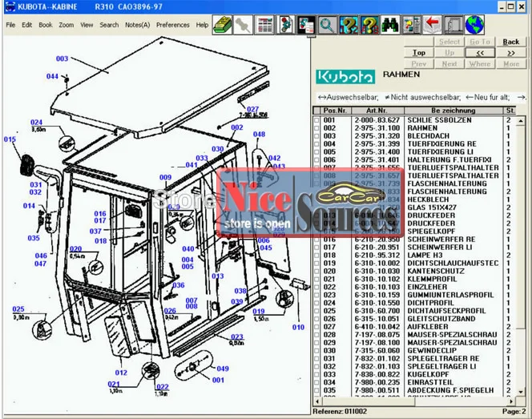Click the grey pushpin toolbar icon
Image resolution: width=532 pixels, height=419 pixels.
pyautogui.click(x=243, y=25)
